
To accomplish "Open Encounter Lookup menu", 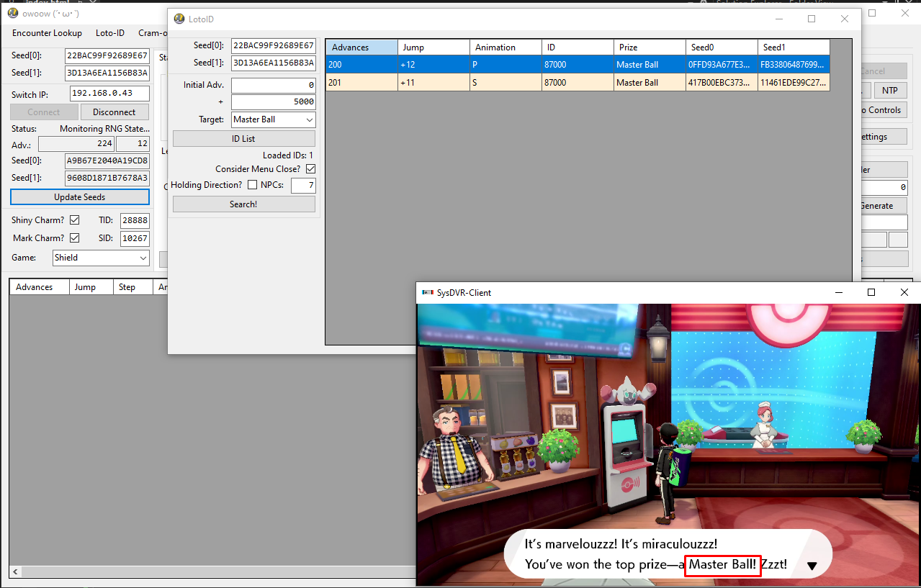I will pyautogui.click(x=48, y=33).
